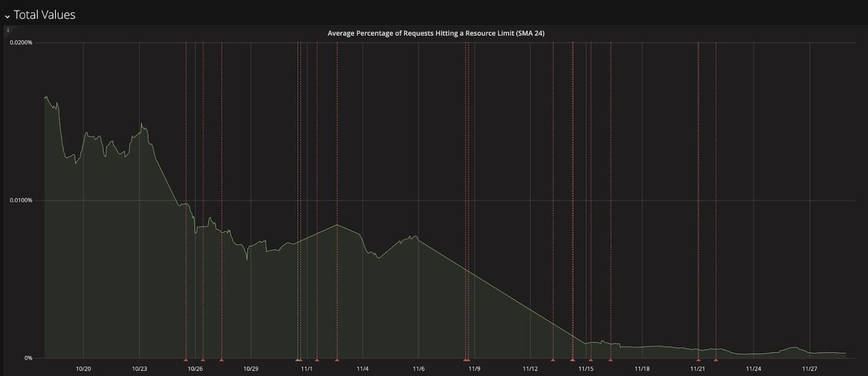
Task: Click the 0.0200% y-axis label
Action: click(x=20, y=42)
